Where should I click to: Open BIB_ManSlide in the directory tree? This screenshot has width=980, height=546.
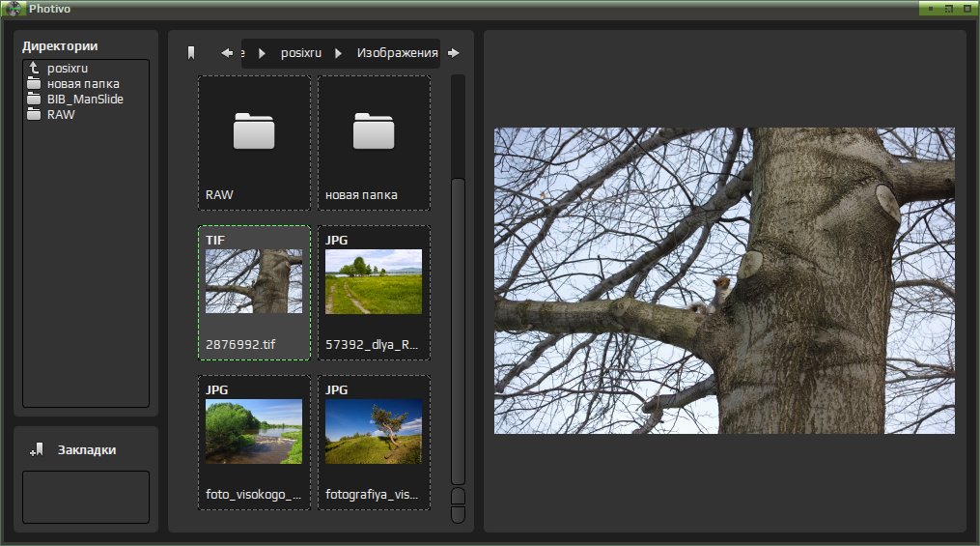point(86,99)
